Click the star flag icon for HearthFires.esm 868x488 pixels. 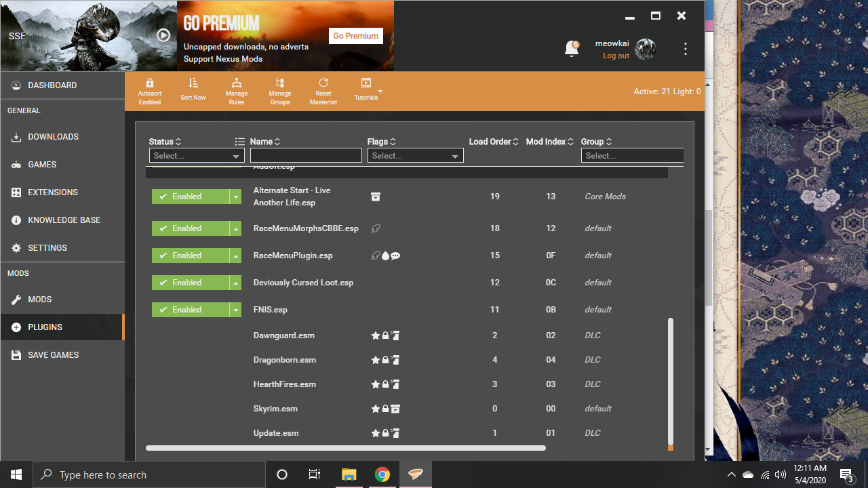[x=375, y=384]
